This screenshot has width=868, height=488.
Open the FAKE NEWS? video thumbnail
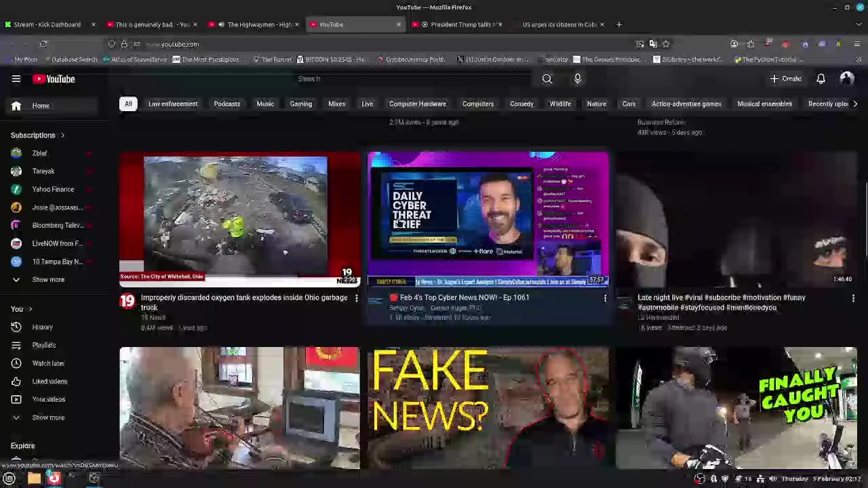click(488, 408)
